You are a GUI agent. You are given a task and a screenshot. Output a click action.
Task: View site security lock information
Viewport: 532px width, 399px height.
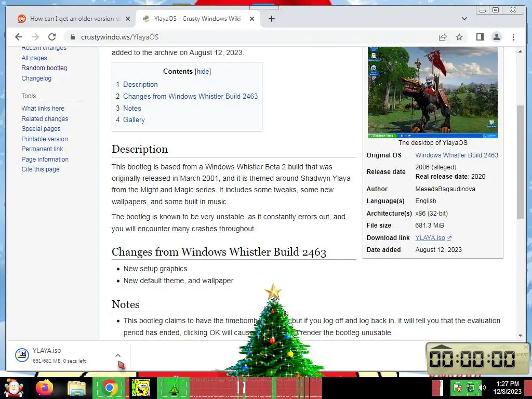(x=73, y=37)
